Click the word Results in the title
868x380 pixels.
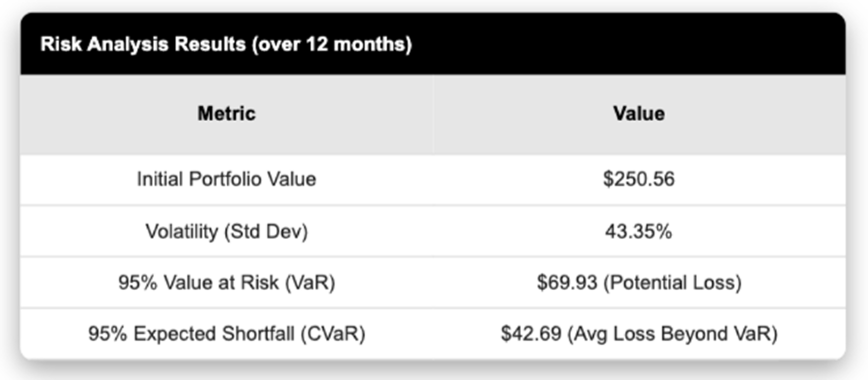(210, 44)
